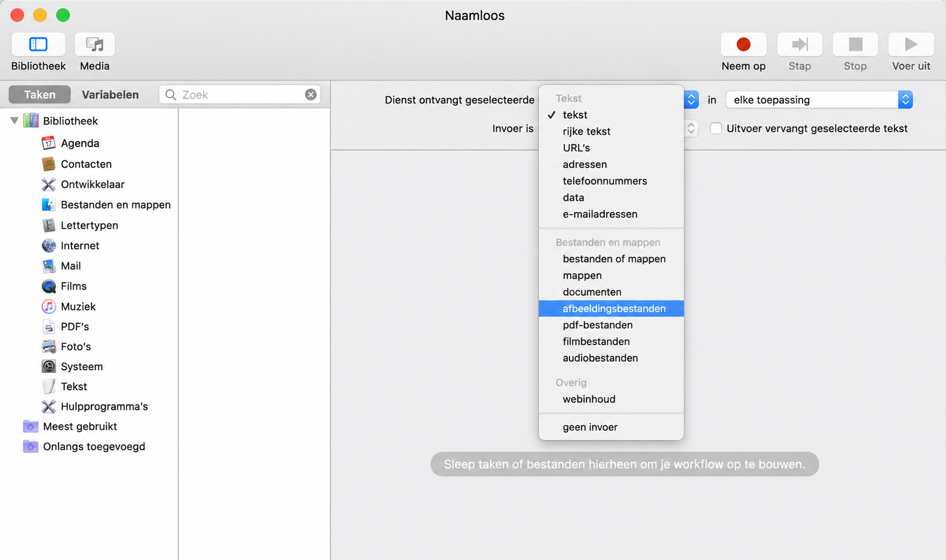The height and width of the screenshot is (560, 946).
Task: Choose 'tekst' from the popup menu
Action: pyautogui.click(x=611, y=115)
